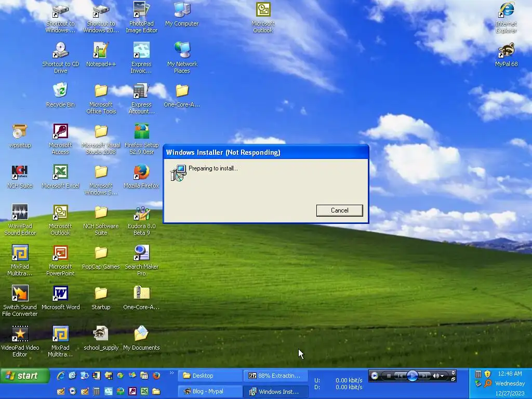Viewport: 532px width, 399px height.
Task: Click Windows Media Player Quick Launch icon
Action: (73, 391)
